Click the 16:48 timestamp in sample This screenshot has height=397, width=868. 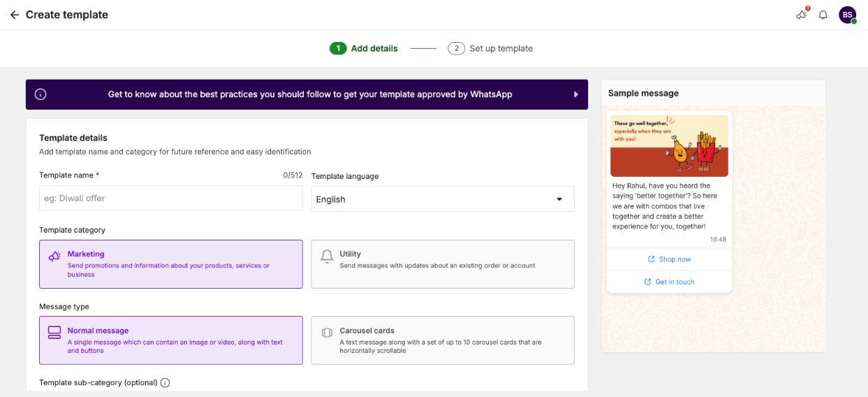coord(718,239)
